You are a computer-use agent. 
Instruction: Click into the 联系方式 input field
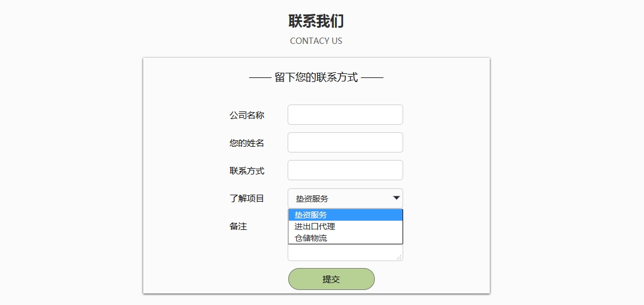345,170
